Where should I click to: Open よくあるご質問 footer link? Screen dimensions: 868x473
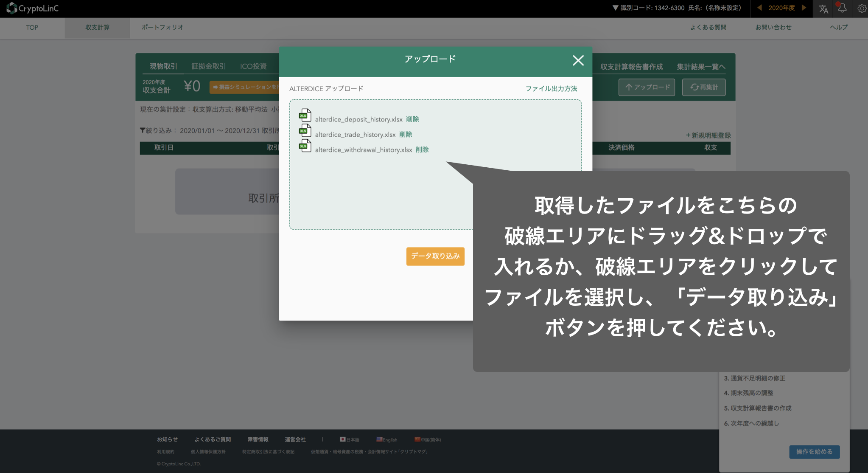[x=213, y=439]
